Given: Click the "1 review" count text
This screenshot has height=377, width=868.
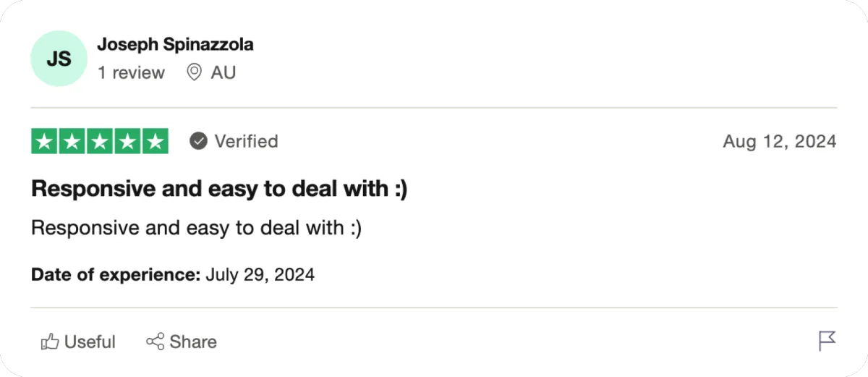Looking at the screenshot, I should coord(131,73).
